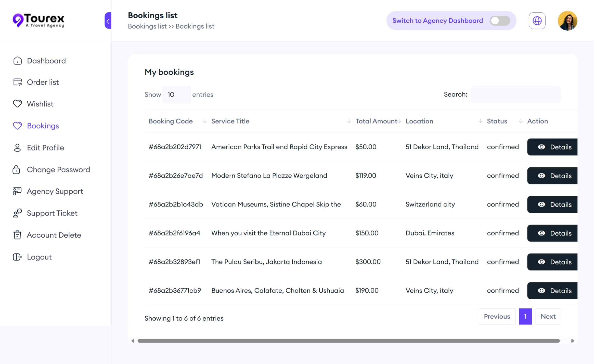
Task: View details for $50.00 booking
Action: (552, 147)
